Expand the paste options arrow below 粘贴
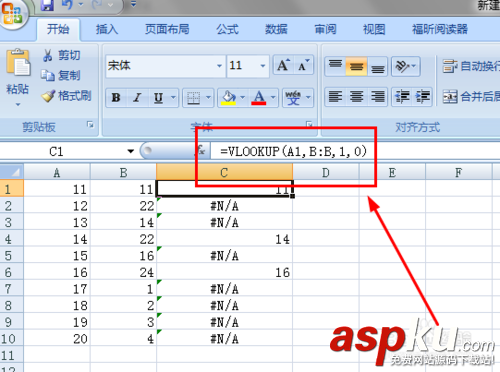The width and height of the screenshot is (500, 372). click(x=18, y=105)
